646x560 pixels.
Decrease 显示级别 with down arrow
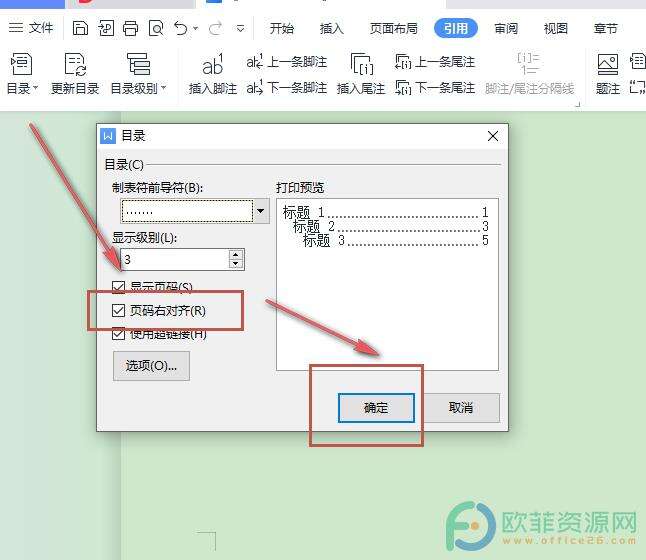236,264
